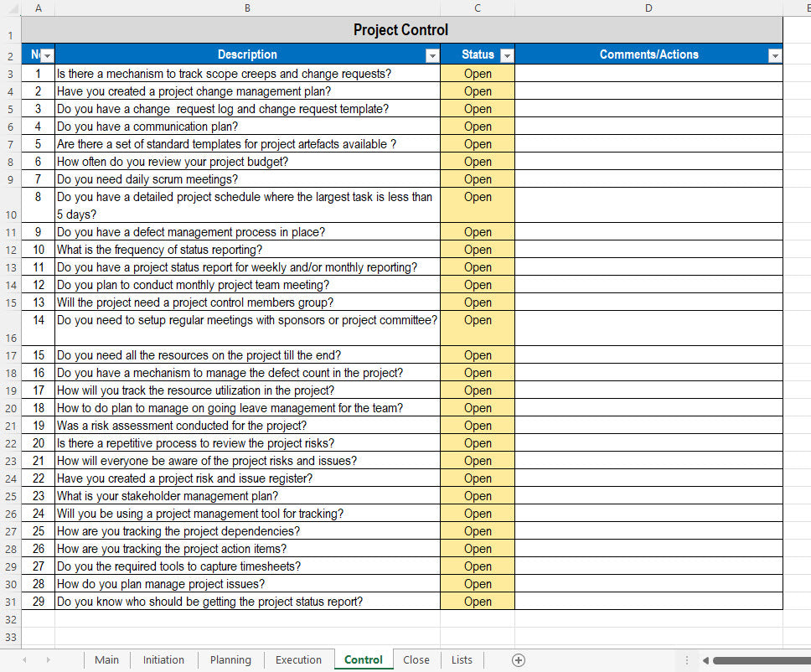Click the left arrow of the horizontal scrollbar
Screen dimensions: 811x672
click(x=706, y=659)
